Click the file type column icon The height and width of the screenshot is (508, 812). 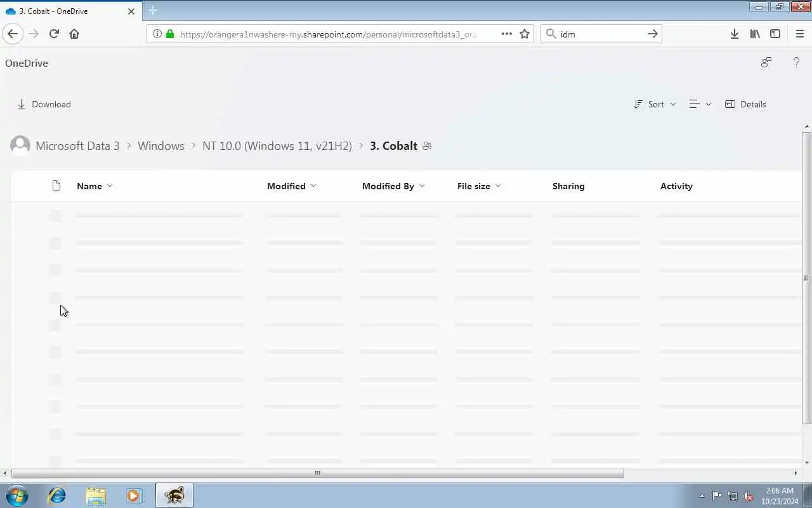(56, 185)
